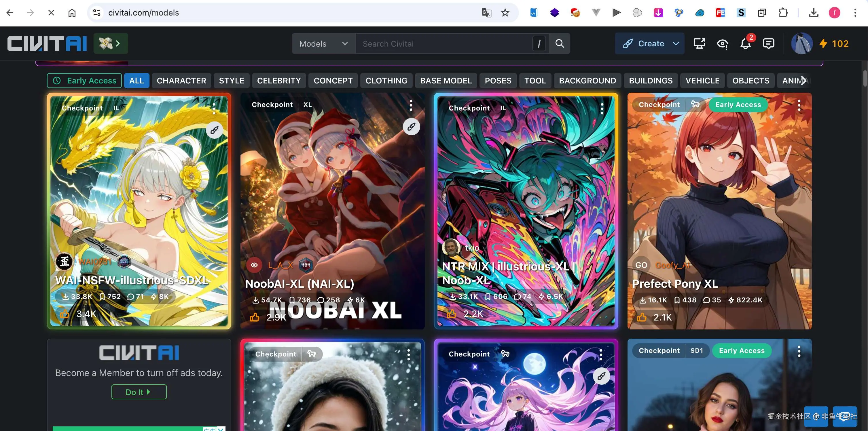Image resolution: width=868 pixels, height=431 pixels.
Task: Open creator tkio profile link
Action: pos(472,248)
